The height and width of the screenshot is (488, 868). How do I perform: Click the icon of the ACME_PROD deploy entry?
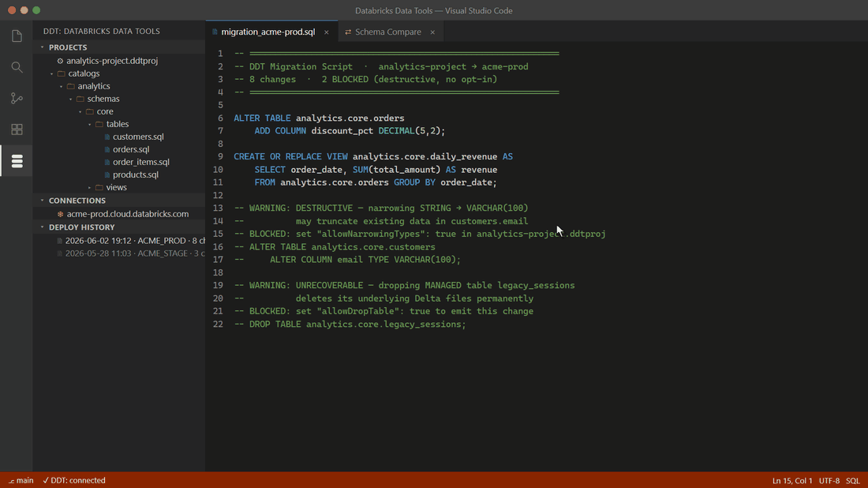click(x=60, y=241)
